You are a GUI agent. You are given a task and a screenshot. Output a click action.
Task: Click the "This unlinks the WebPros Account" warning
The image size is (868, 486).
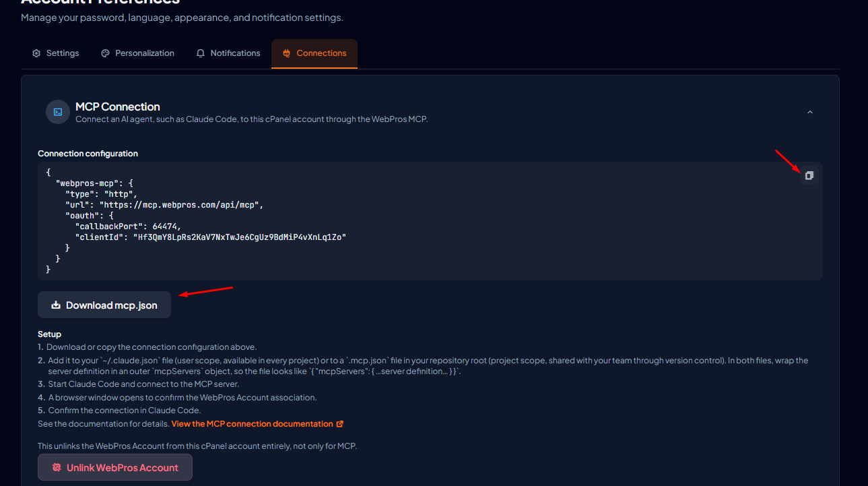pos(197,446)
